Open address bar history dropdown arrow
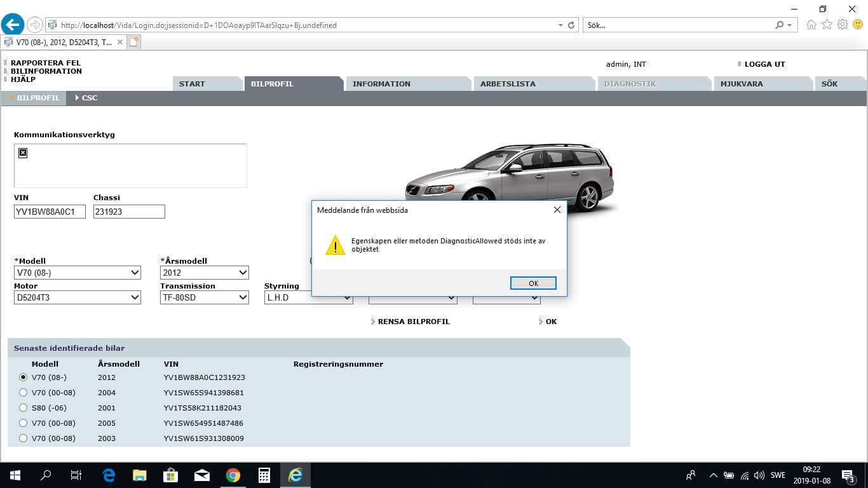 [x=560, y=25]
